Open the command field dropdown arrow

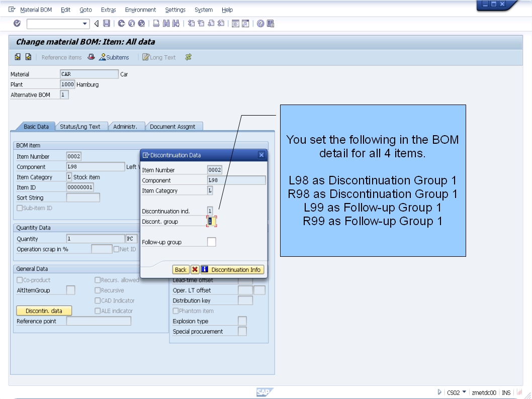[84, 24]
